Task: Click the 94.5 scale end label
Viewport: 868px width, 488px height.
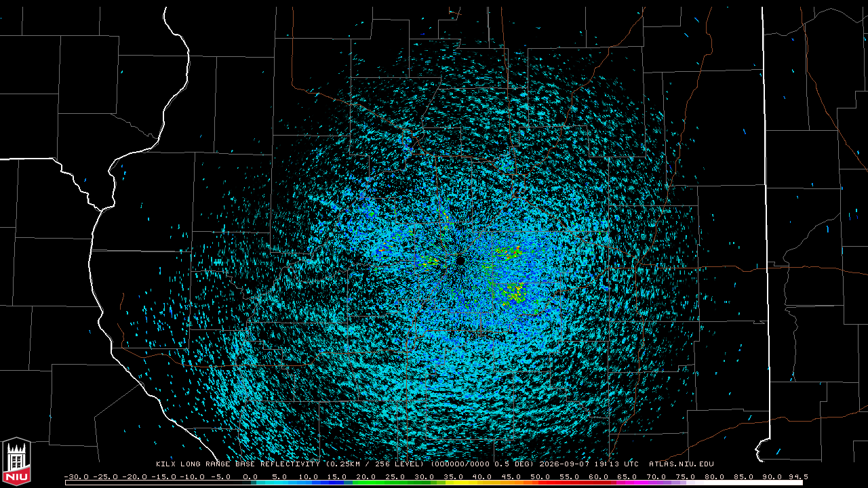Action: coord(797,476)
